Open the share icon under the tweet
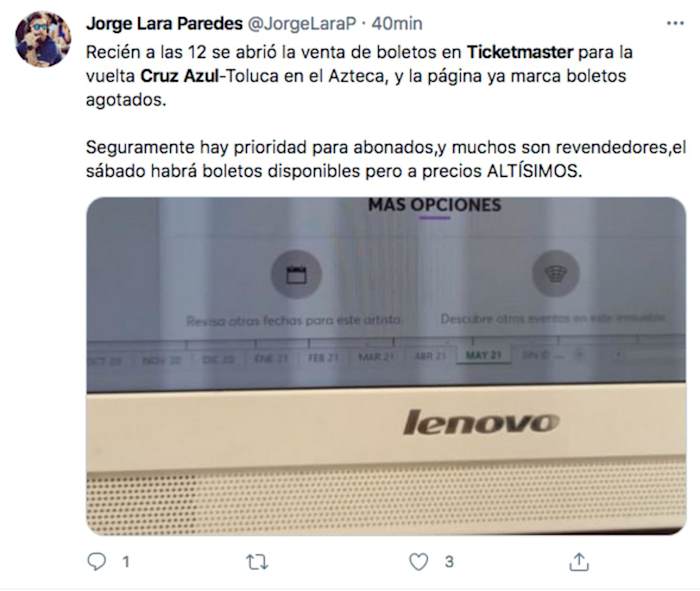This screenshot has height=591, width=700. click(579, 562)
